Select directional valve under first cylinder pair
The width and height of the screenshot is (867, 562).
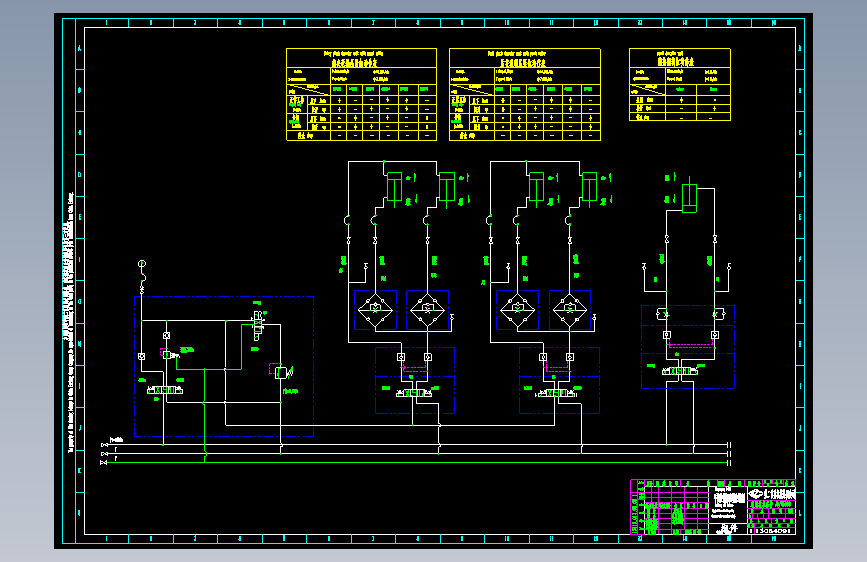414,393
